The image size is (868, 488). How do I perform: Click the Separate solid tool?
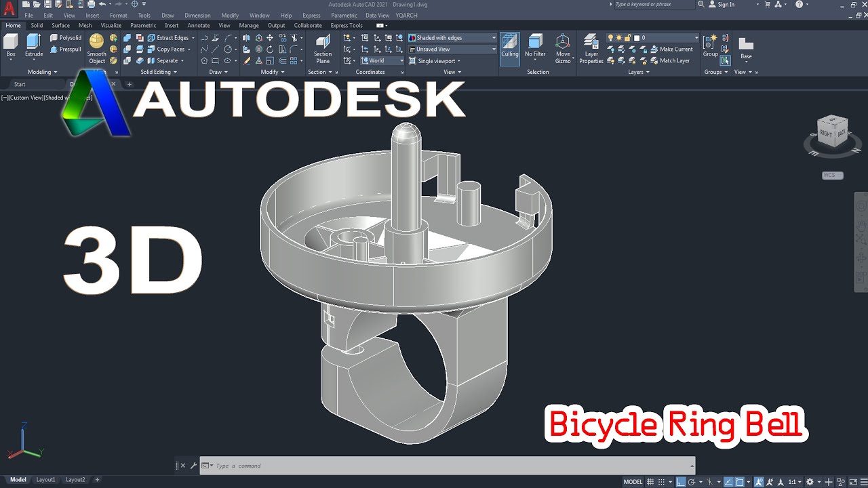click(165, 60)
